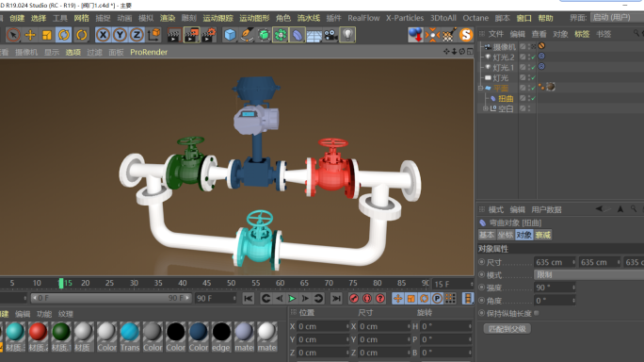Click the 强度 90° spinner arrows
The width and height of the screenshot is (644, 362).
[x=573, y=288]
